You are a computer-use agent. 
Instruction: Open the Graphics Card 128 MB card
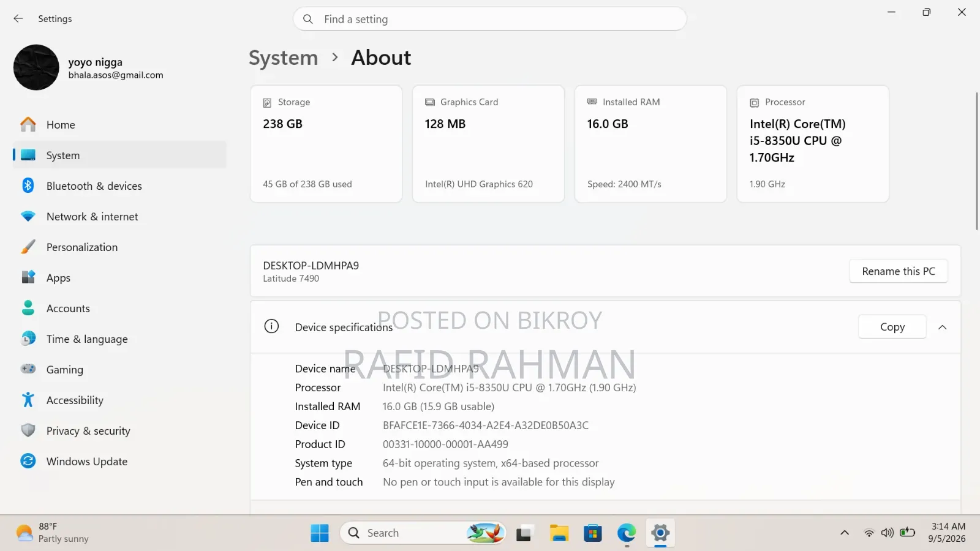tap(488, 144)
